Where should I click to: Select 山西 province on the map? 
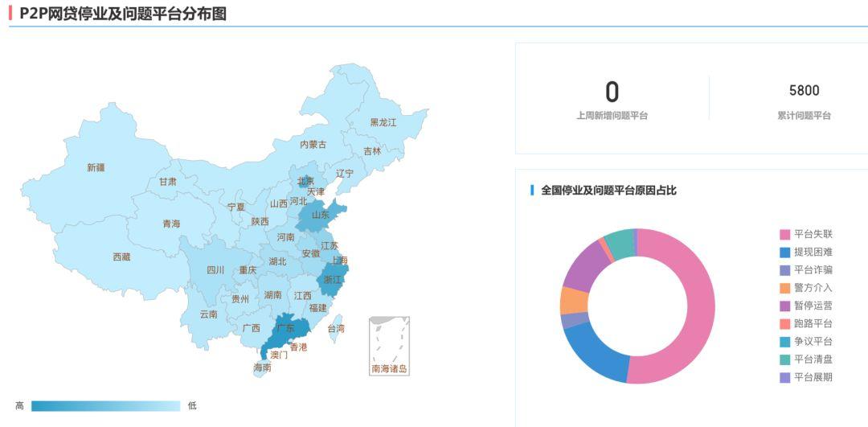[278, 203]
